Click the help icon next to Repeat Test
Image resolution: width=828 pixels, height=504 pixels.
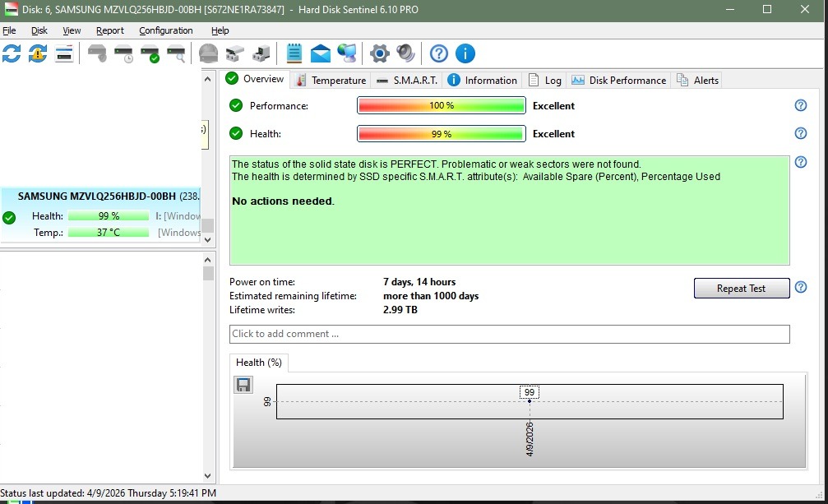click(x=801, y=287)
